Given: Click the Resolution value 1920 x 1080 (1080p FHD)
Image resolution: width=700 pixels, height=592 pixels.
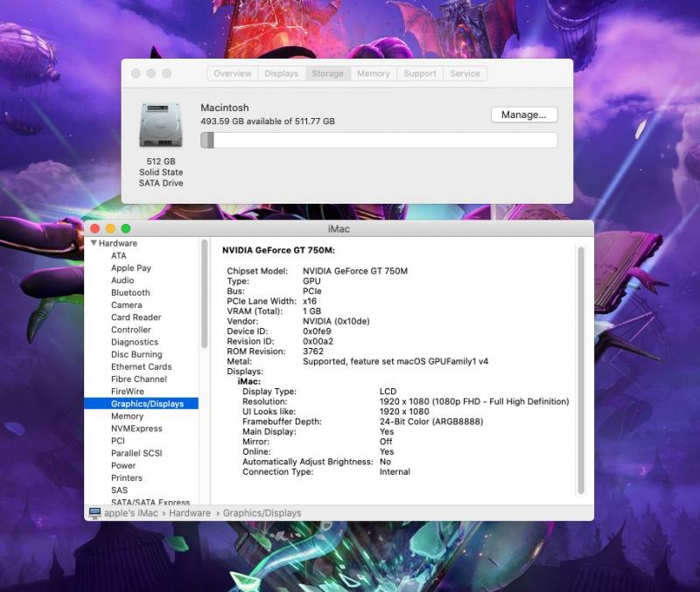Looking at the screenshot, I should 474,401.
